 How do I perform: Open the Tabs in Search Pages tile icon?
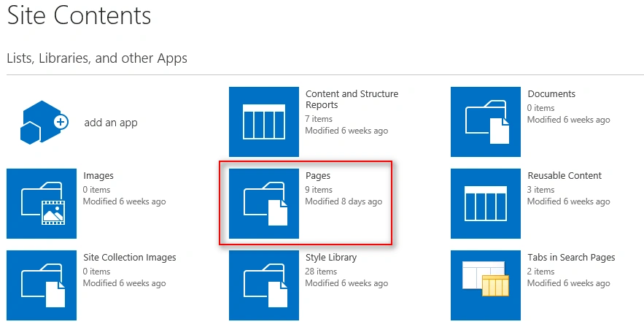[x=486, y=285]
